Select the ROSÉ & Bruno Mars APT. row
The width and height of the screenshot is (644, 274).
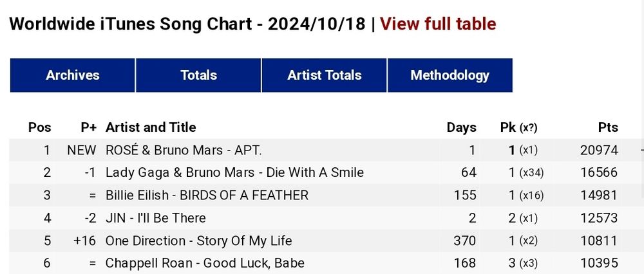184,151
